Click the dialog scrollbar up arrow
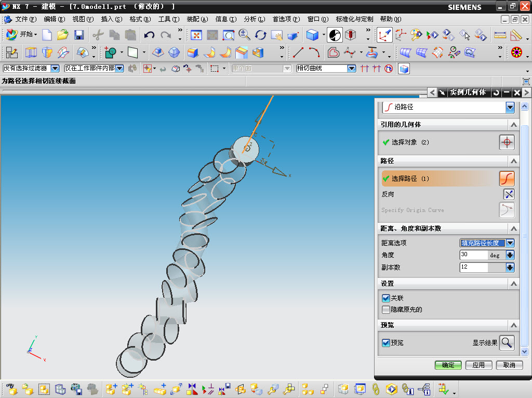The image size is (532, 398). 524,107
